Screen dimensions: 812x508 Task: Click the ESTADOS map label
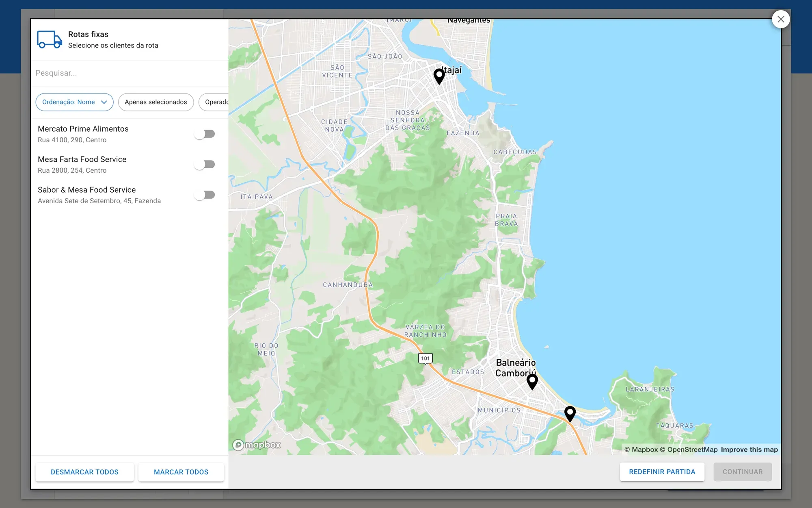pos(468,372)
